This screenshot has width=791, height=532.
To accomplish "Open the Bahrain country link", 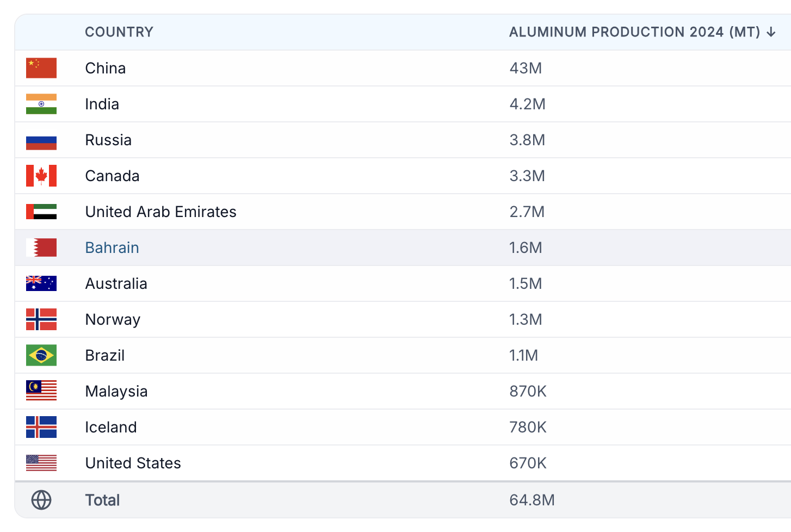I will 112,248.
